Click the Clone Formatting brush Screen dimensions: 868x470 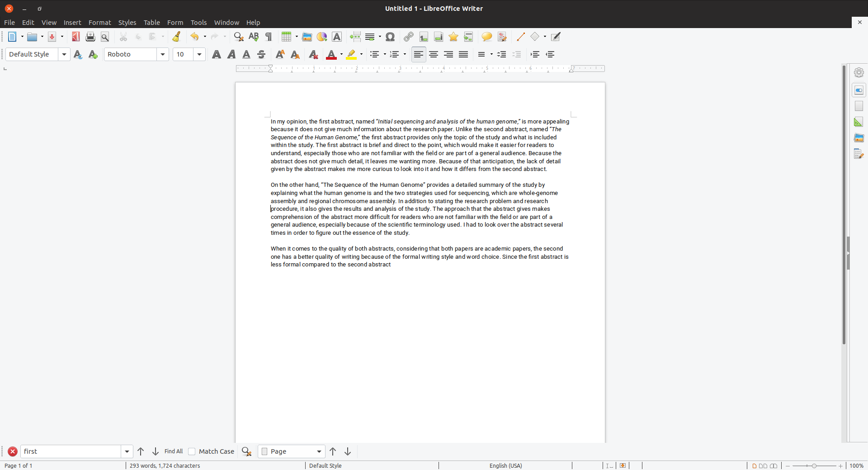click(x=176, y=37)
